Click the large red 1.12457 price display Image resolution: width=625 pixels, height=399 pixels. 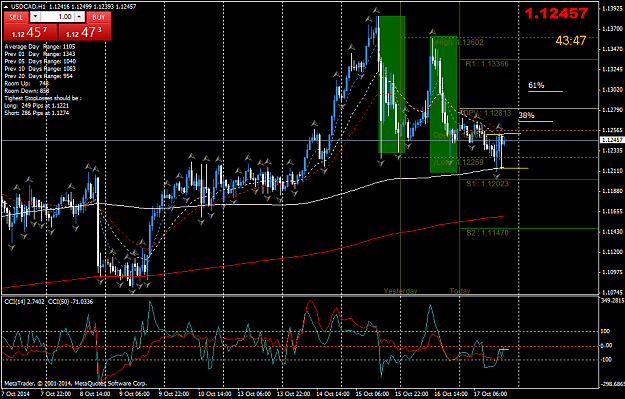coord(556,14)
